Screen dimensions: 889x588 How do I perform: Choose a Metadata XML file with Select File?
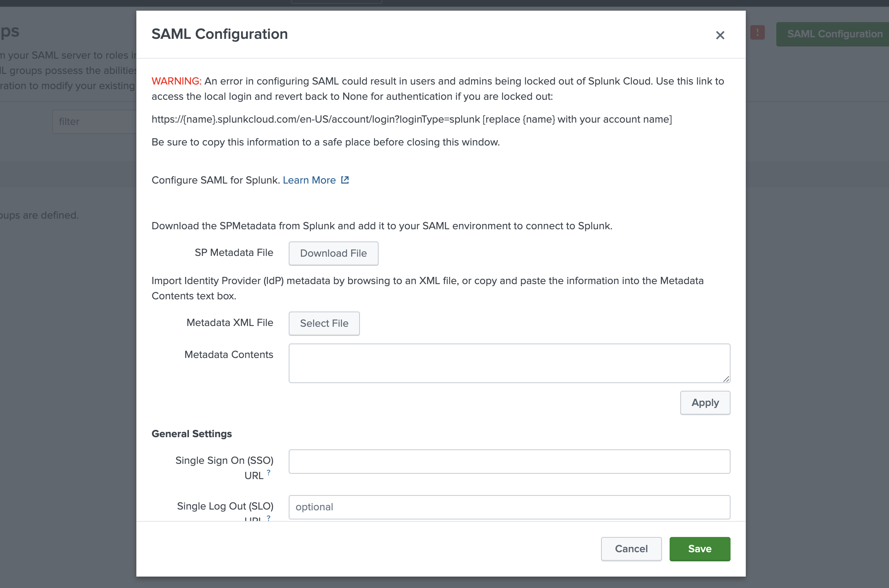[324, 323]
